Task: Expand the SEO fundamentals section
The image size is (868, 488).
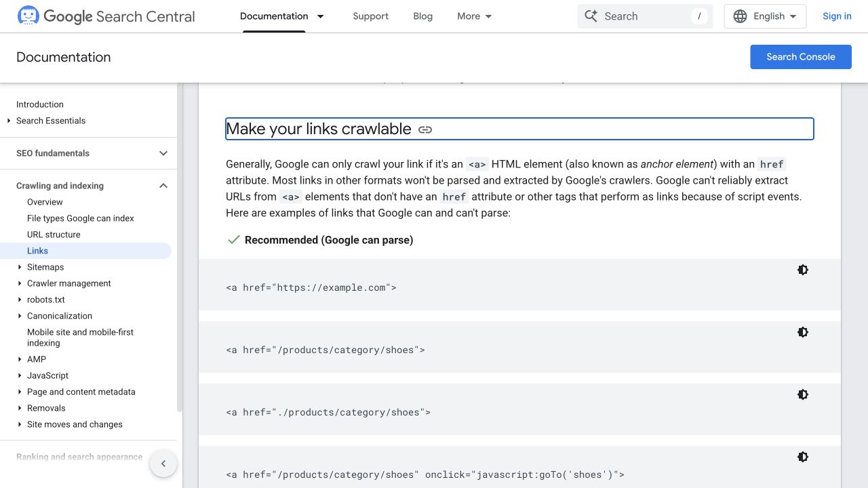Action: coord(163,153)
